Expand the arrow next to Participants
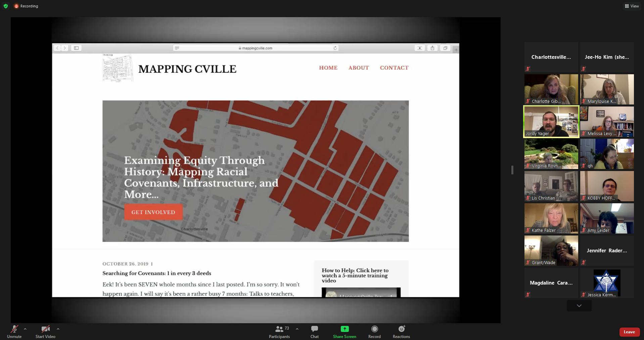This screenshot has width=644, height=340. pyautogui.click(x=297, y=329)
